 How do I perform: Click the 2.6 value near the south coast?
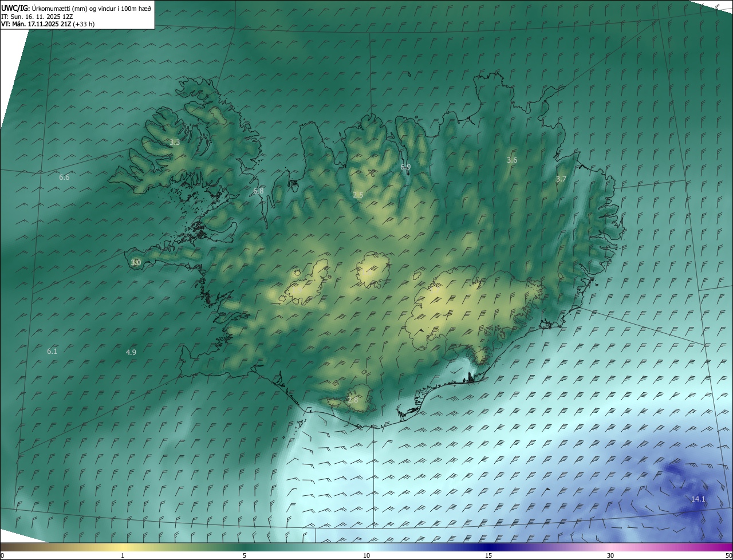tap(353, 400)
